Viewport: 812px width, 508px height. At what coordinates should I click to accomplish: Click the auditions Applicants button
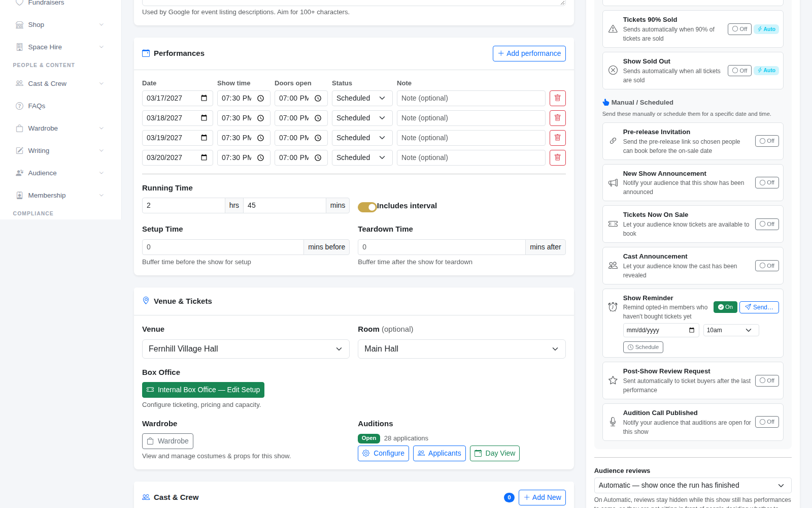click(x=439, y=453)
